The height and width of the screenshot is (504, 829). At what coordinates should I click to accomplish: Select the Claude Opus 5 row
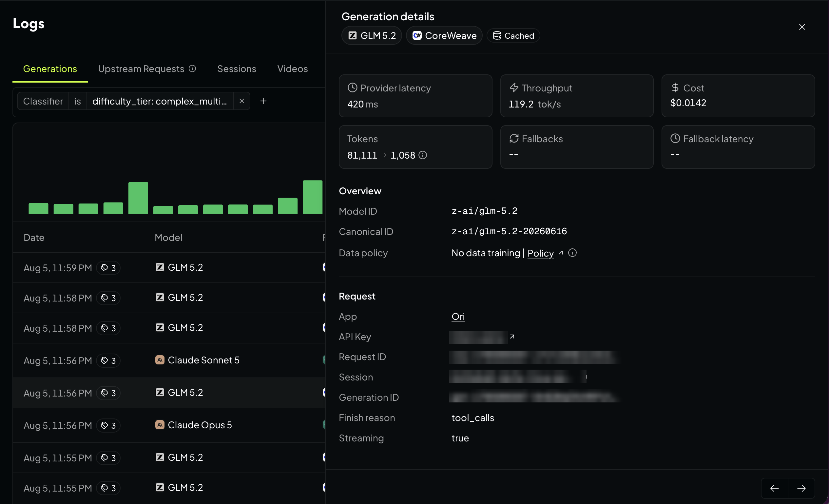(x=169, y=425)
